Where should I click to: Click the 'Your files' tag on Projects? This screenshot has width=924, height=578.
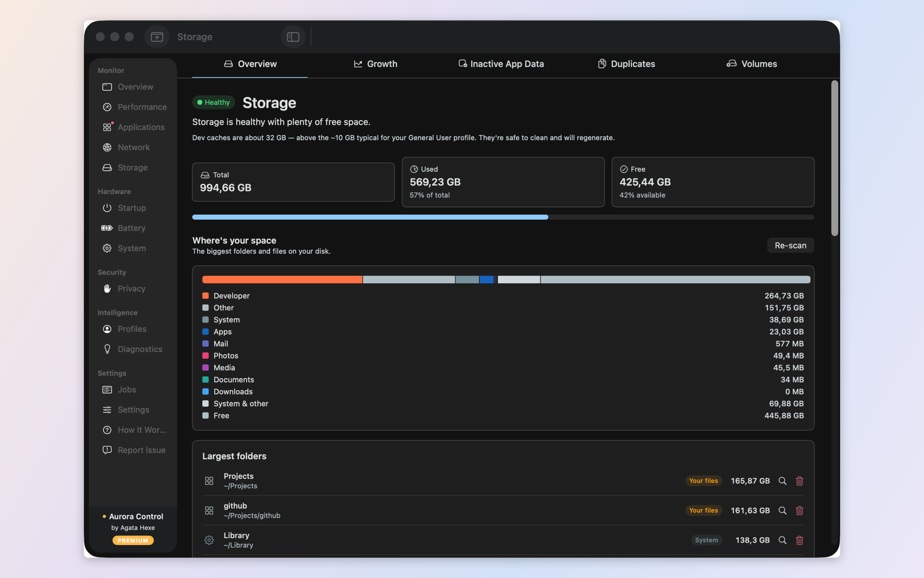pos(703,481)
